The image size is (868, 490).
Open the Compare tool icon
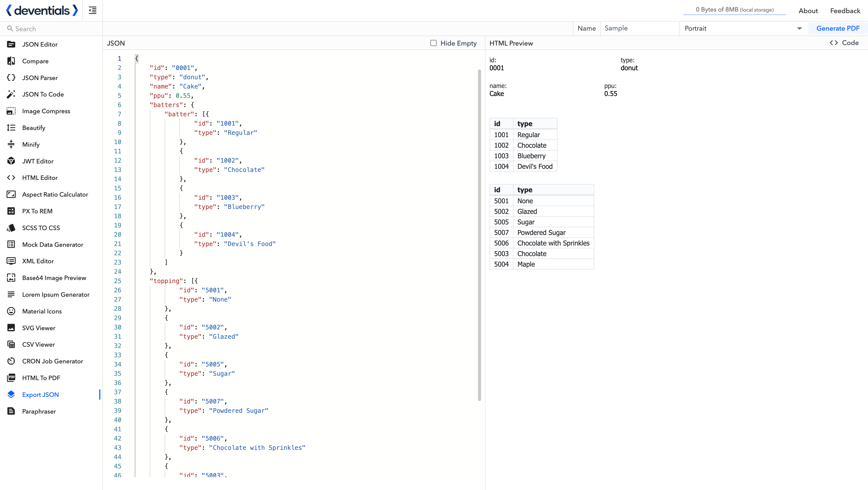pyautogui.click(x=11, y=61)
